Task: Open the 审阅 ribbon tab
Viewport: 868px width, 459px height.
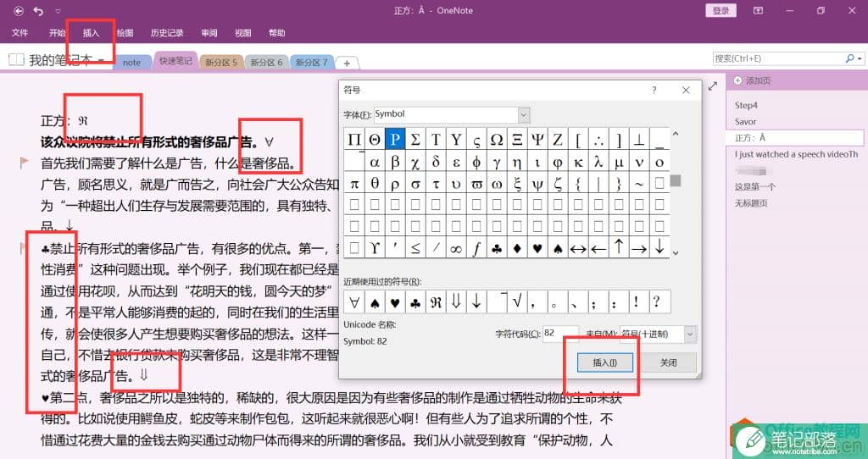Action: tap(209, 33)
